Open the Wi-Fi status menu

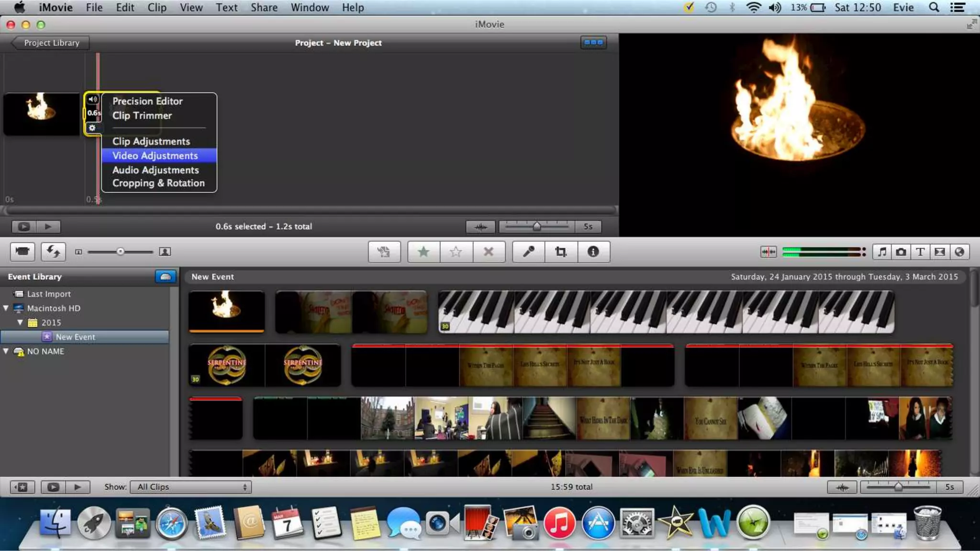[754, 7]
